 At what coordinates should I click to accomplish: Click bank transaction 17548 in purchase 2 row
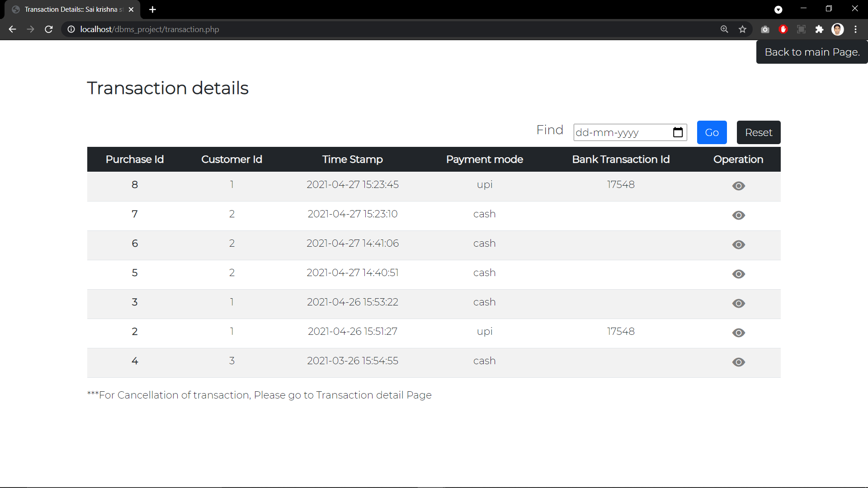click(621, 331)
